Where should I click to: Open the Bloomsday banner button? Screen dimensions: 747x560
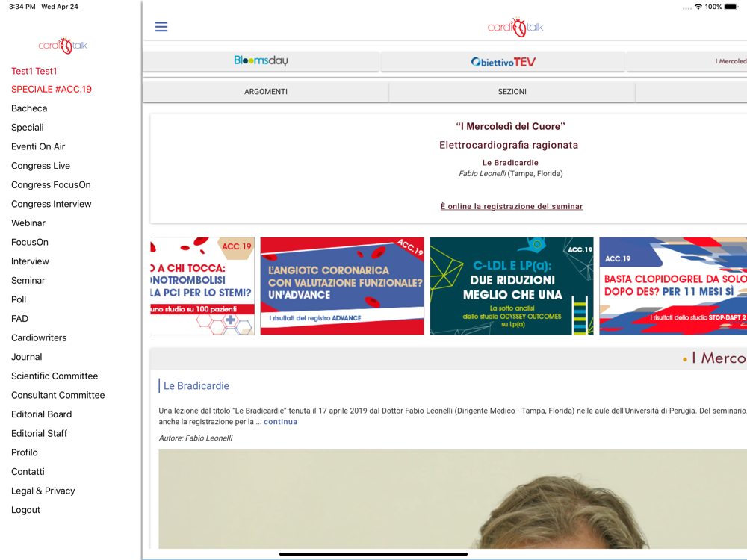coord(261,61)
